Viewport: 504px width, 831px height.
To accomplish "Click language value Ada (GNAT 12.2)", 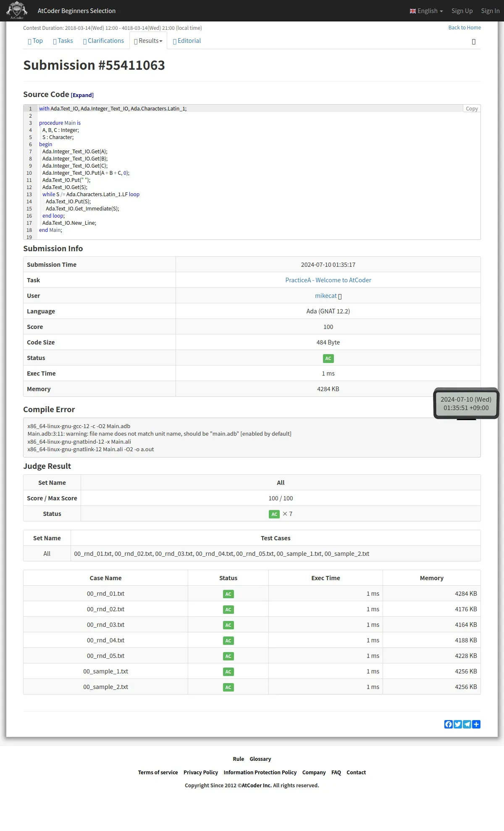I will point(328,311).
